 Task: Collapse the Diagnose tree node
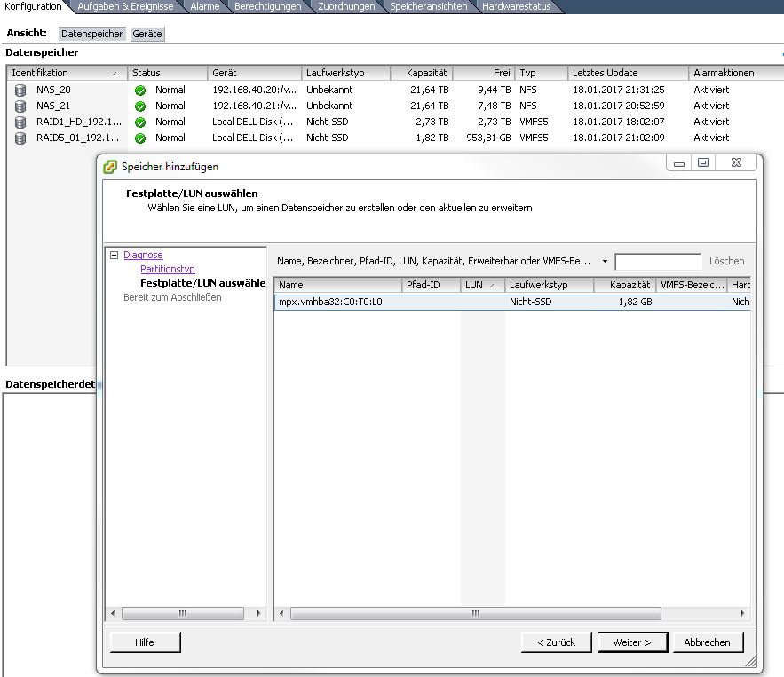click(x=114, y=256)
